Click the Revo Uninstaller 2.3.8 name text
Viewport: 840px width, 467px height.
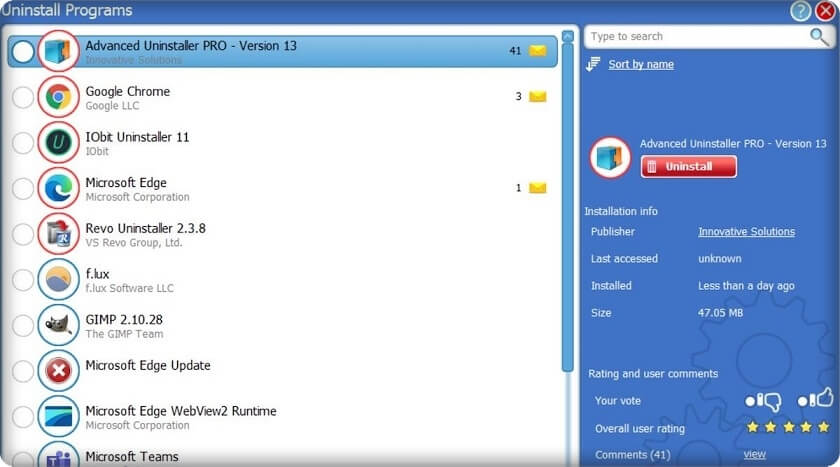point(145,229)
